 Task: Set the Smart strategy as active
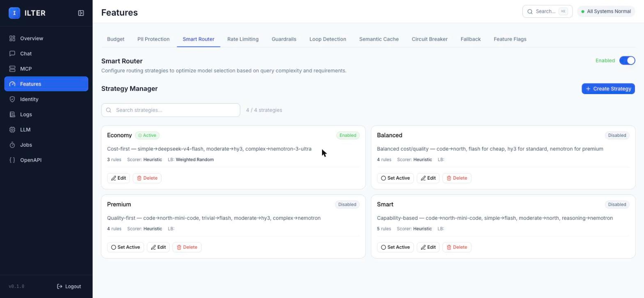point(395,247)
